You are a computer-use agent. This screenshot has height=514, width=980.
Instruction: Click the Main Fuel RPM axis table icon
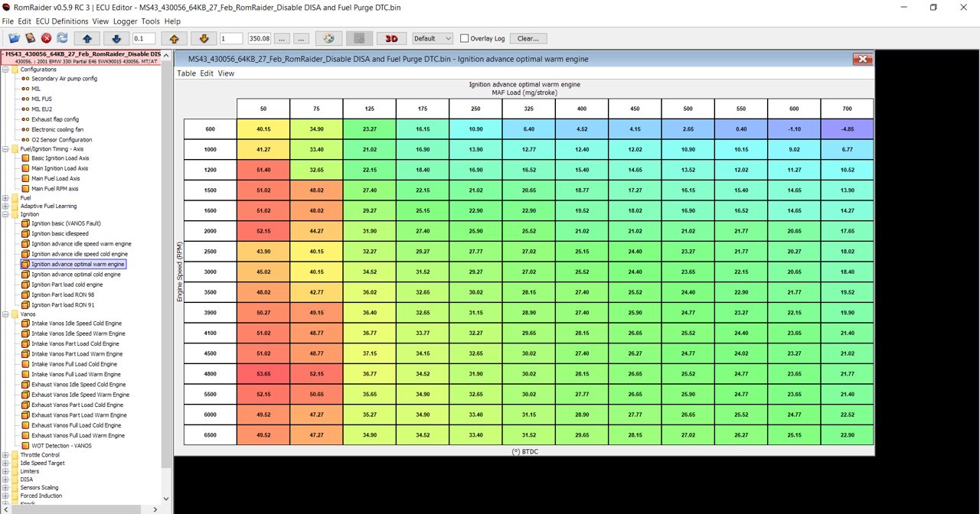click(25, 189)
